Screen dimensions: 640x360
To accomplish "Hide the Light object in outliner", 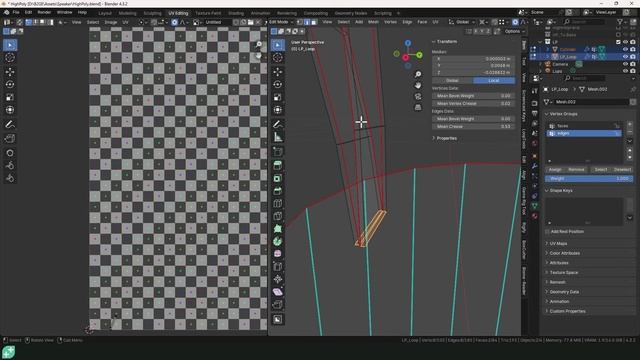I will pyautogui.click(x=625, y=71).
